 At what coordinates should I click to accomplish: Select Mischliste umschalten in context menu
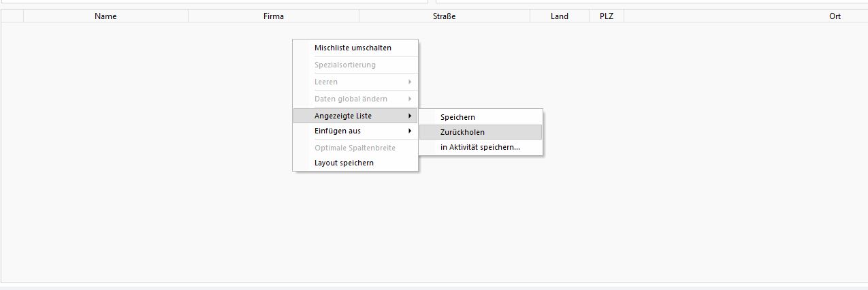point(353,48)
